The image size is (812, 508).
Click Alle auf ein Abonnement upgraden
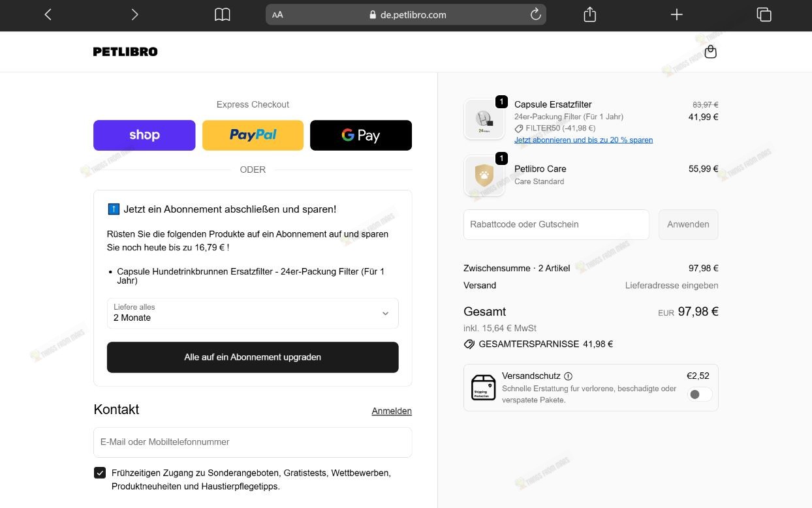pyautogui.click(x=253, y=357)
